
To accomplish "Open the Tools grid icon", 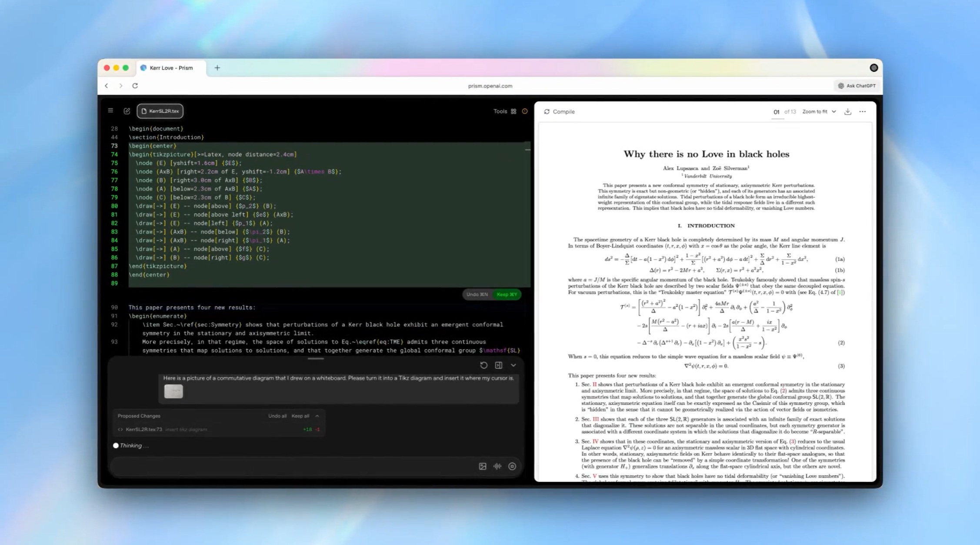I will [513, 111].
